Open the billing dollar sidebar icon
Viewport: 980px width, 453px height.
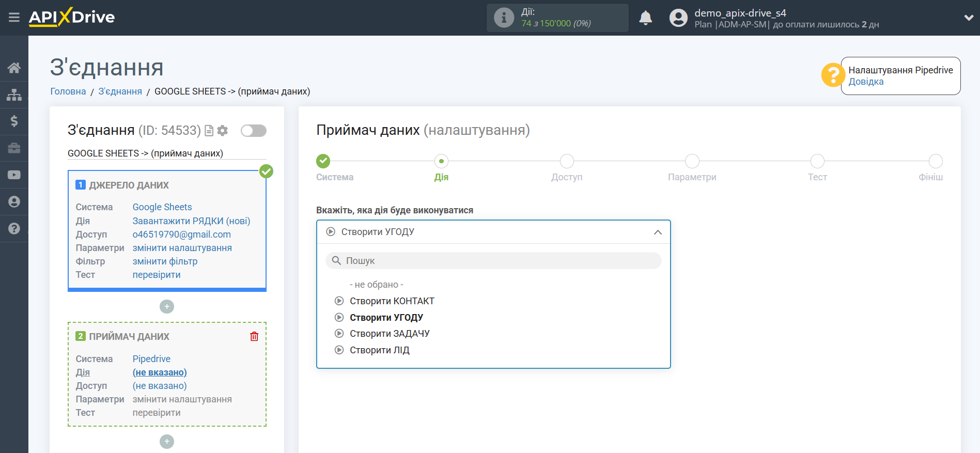14,121
